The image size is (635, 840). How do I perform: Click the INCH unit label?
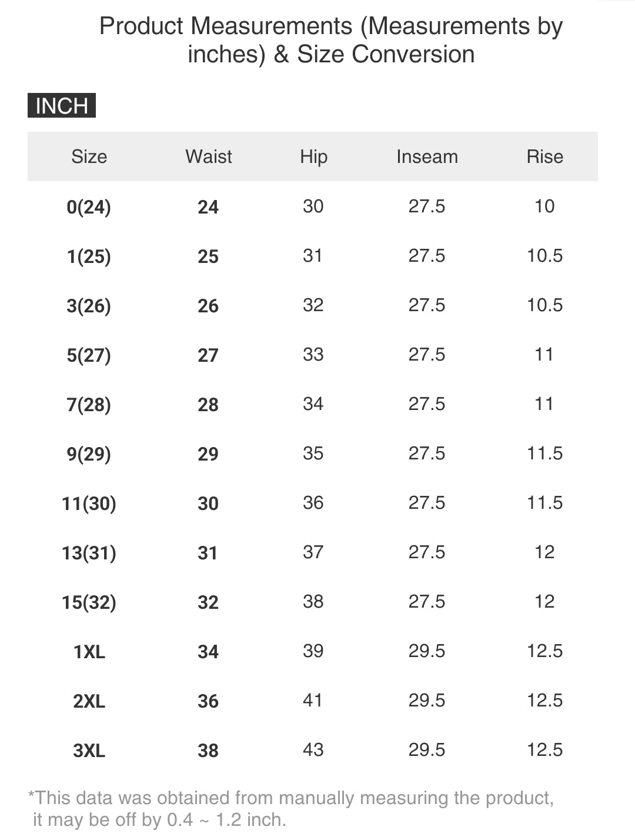[x=62, y=106]
